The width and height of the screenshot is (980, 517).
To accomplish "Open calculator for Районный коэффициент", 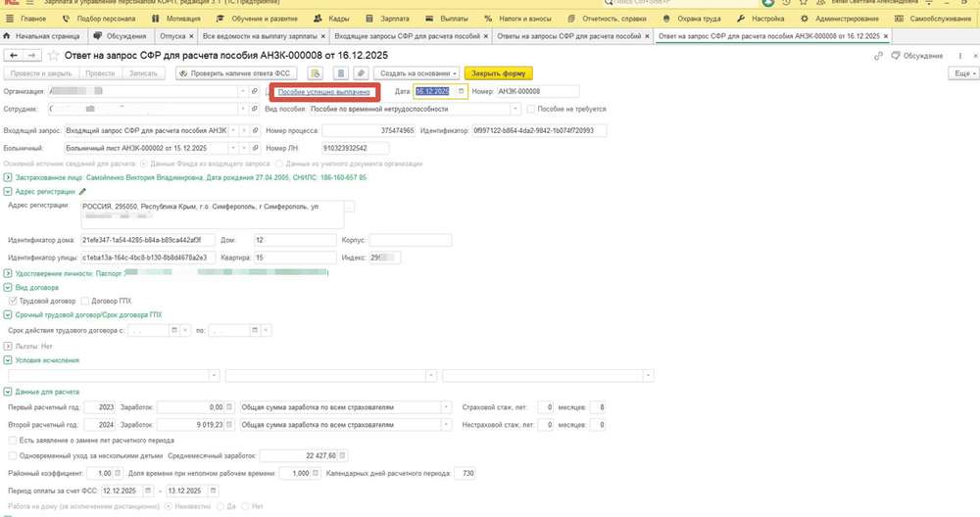I will [119, 473].
